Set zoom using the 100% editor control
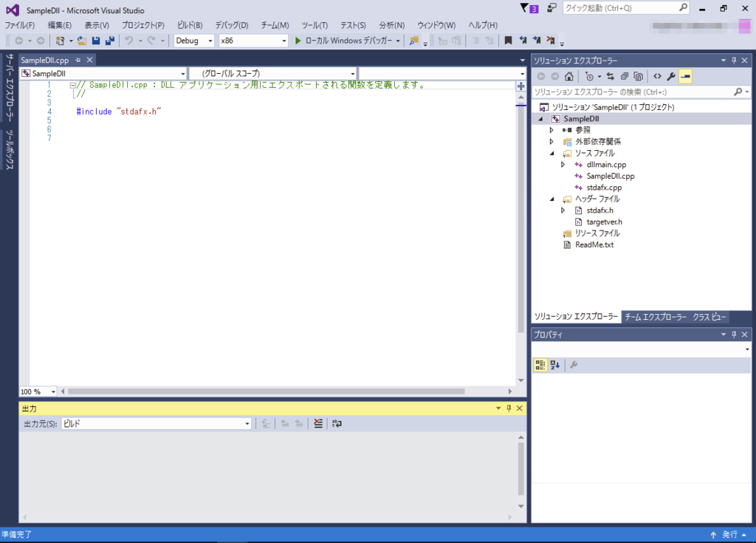The height and width of the screenshot is (543, 756). (37, 392)
